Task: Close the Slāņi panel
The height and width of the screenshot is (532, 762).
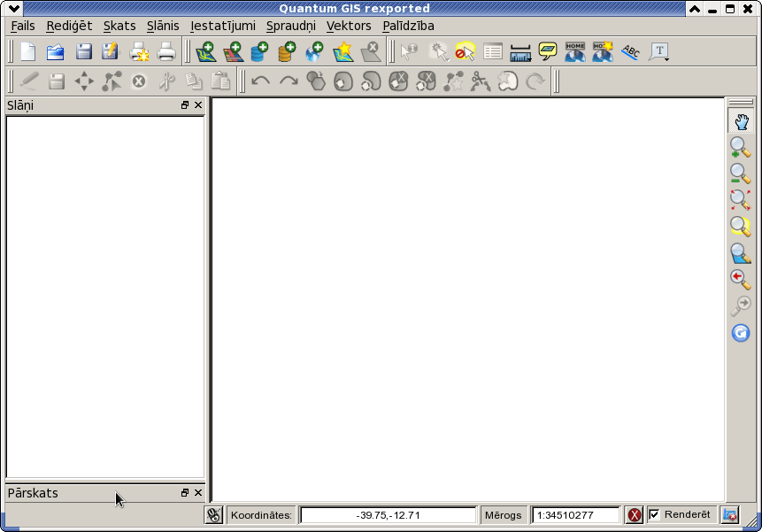Action: click(x=198, y=105)
